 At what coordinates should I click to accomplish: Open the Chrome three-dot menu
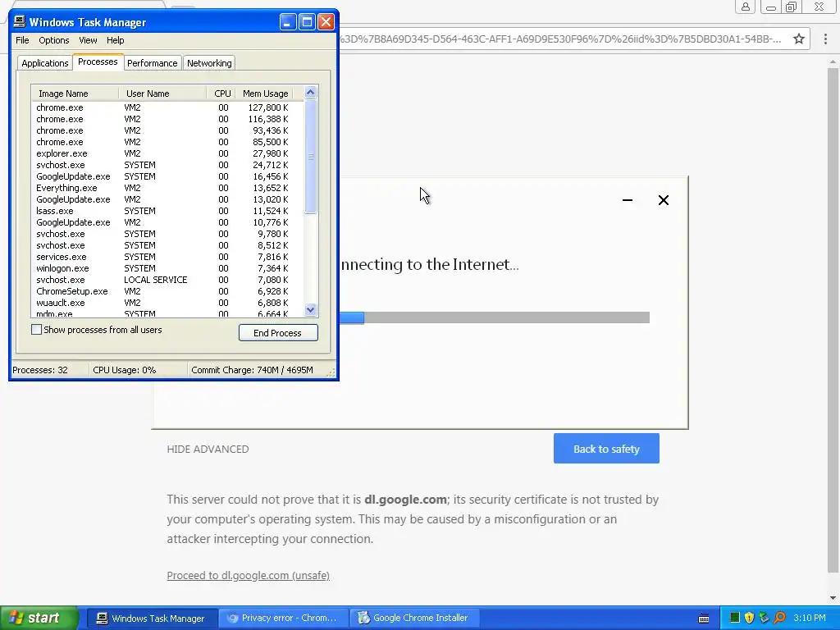click(825, 39)
